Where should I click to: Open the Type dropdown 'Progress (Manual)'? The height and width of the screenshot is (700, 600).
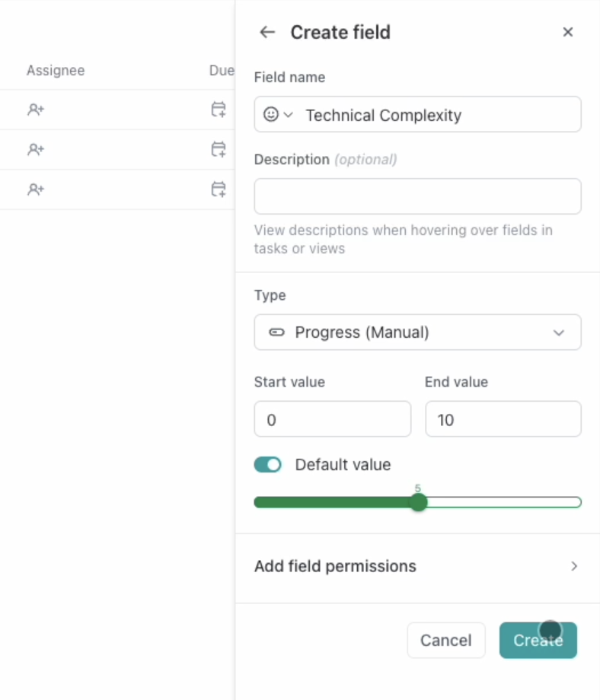point(418,332)
